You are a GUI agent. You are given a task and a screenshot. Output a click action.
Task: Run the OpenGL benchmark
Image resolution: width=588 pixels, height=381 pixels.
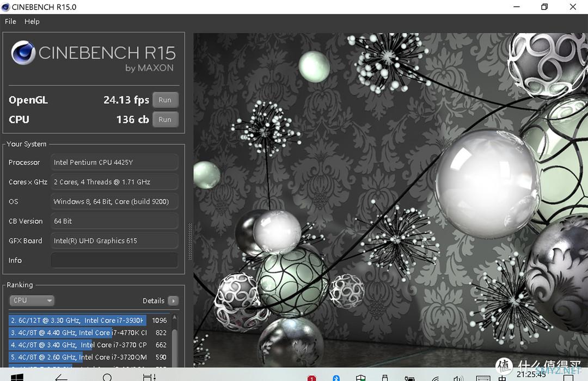tap(165, 100)
